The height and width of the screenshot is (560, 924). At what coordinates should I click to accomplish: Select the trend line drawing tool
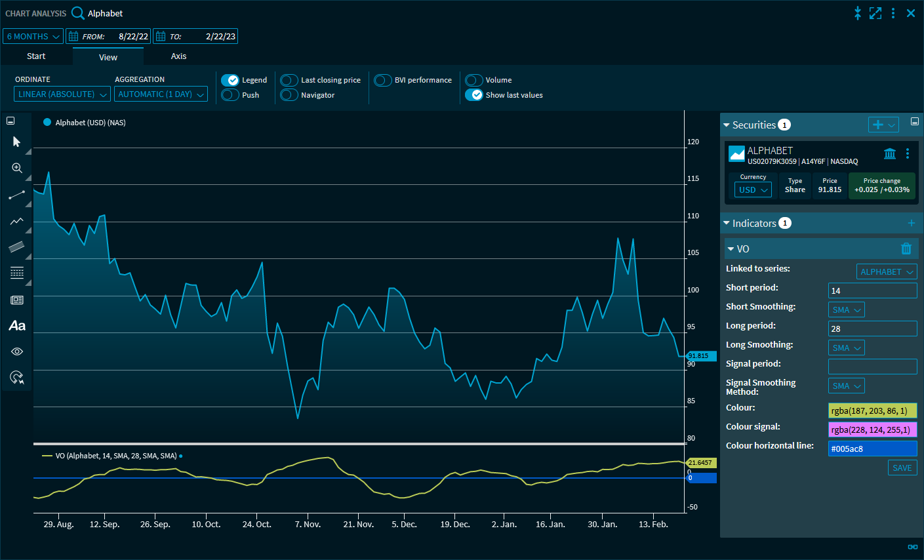pyautogui.click(x=17, y=195)
